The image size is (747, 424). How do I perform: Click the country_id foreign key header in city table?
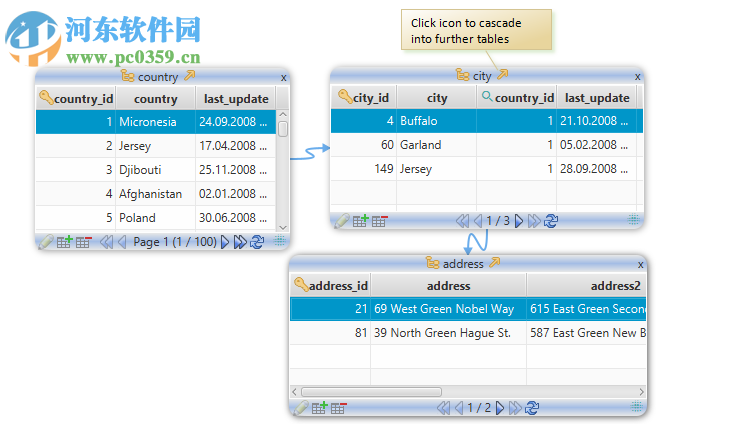(x=517, y=98)
